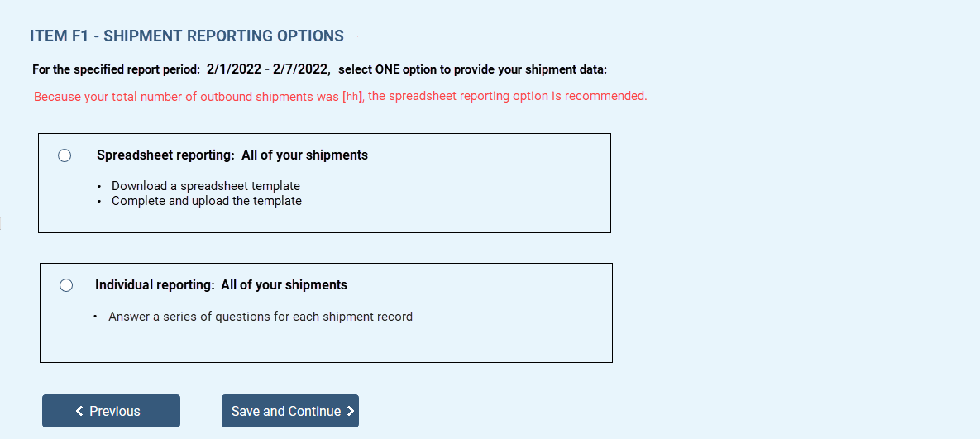Click the 'Answer a series of questions' bullet text
980x439 pixels.
[260, 317]
